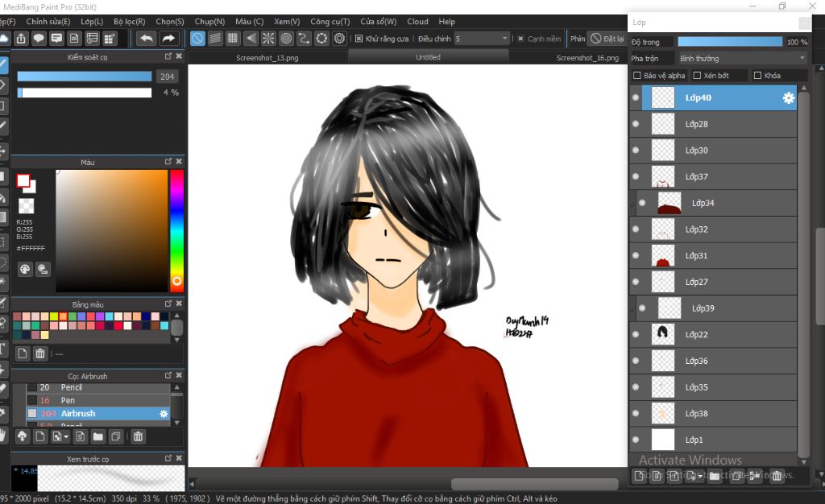The height and width of the screenshot is (504, 825).
Task: Click the layer folder icon in layer panel
Action: (x=714, y=476)
